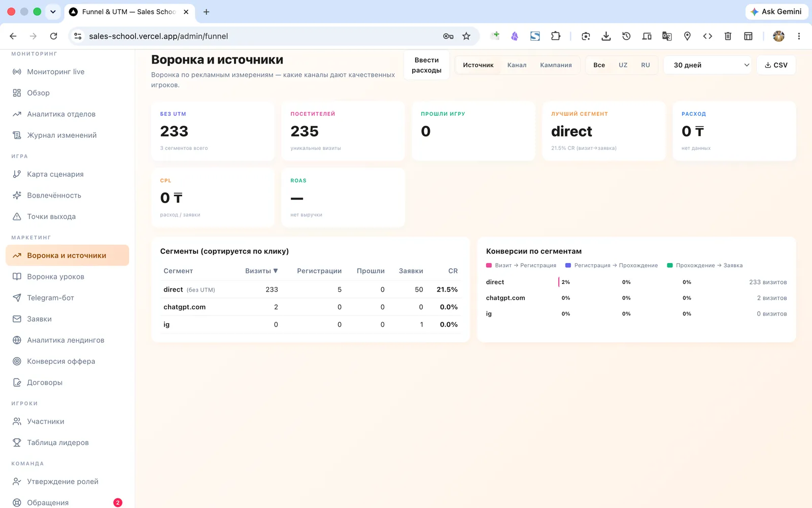Open Конверсия оффера page

click(67, 361)
